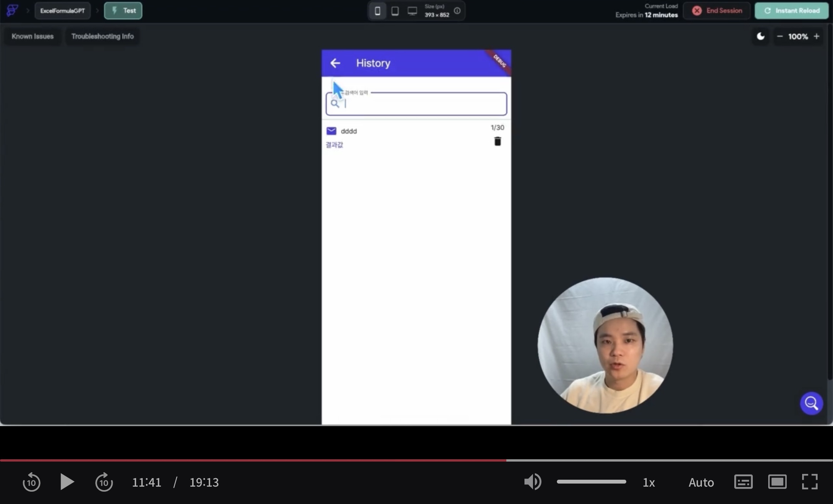
Task: Delete the dddd entry with trash icon
Action: (x=497, y=142)
